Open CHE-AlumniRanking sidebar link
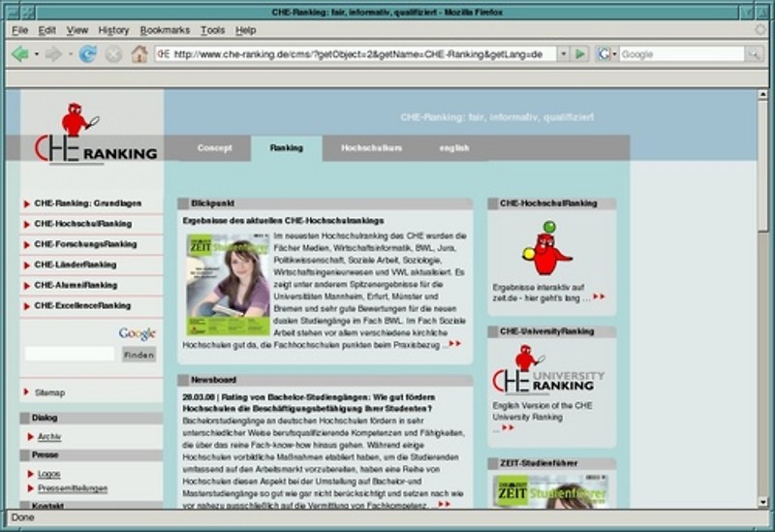775x532 pixels. pos(76,285)
